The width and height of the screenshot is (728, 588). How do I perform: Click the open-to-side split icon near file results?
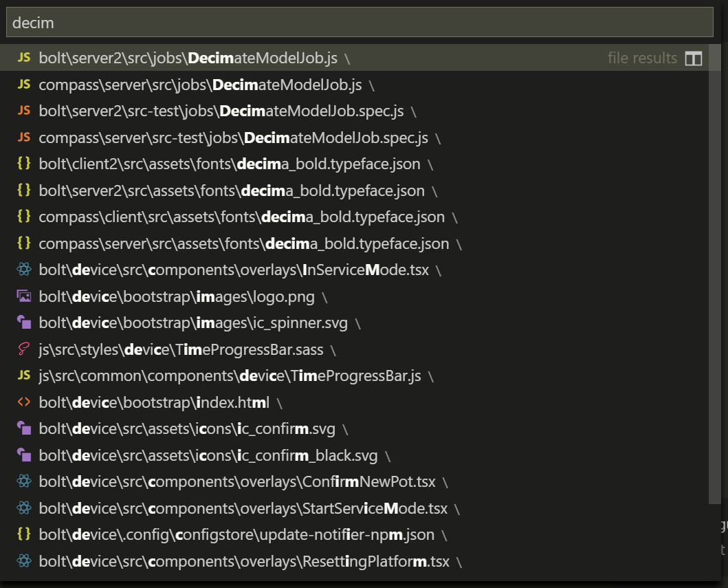pyautogui.click(x=696, y=58)
